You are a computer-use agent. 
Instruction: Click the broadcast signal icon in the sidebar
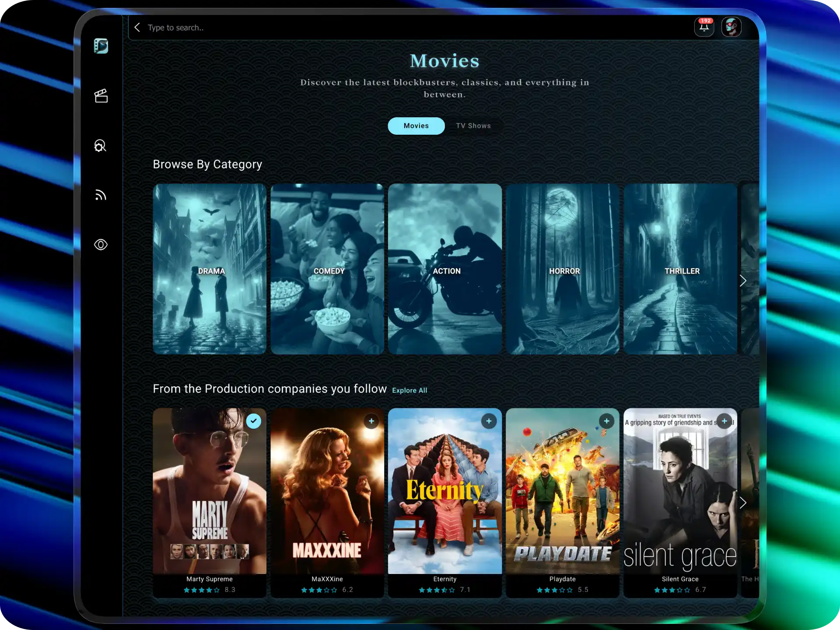point(101,195)
